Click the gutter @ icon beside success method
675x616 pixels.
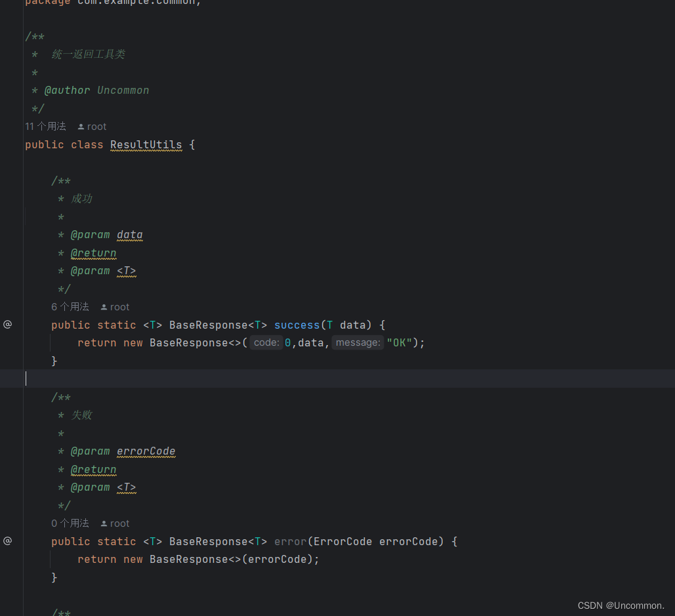click(x=8, y=325)
